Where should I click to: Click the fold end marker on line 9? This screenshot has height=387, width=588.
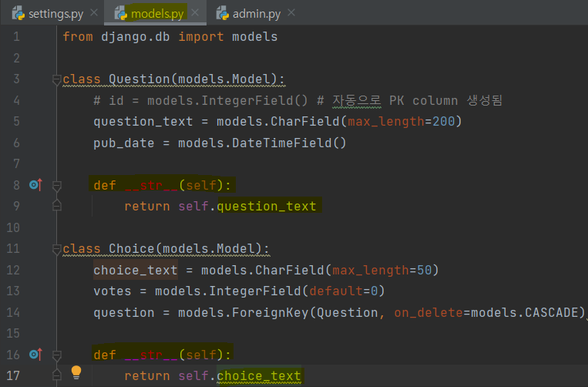pyautogui.click(x=56, y=205)
